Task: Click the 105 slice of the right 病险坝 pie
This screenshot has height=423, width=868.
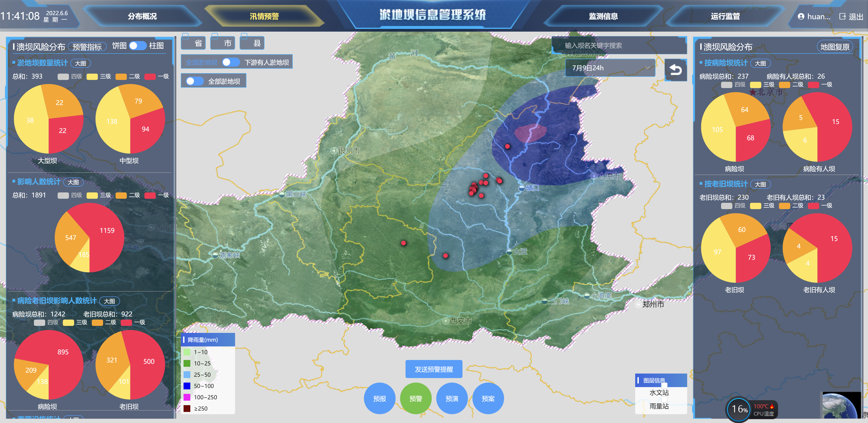Action: point(717,130)
